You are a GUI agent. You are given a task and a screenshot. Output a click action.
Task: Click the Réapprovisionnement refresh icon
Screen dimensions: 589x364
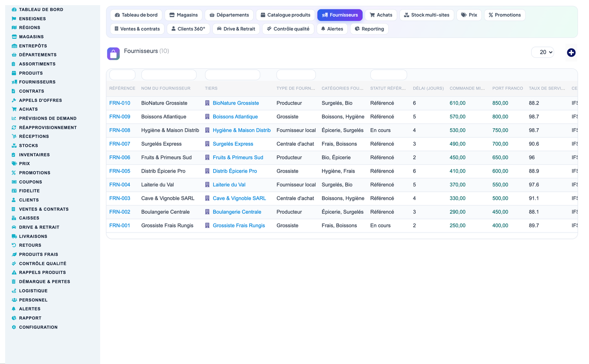tap(14, 127)
